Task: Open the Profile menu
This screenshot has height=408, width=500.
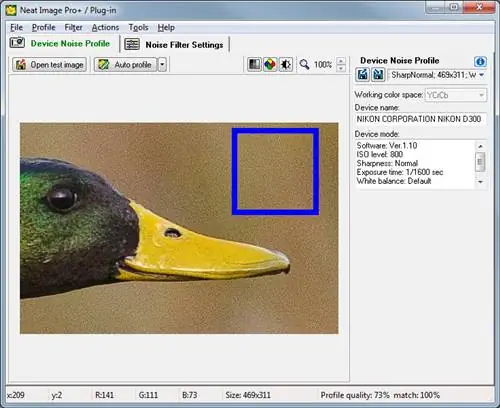Action: coord(44,27)
